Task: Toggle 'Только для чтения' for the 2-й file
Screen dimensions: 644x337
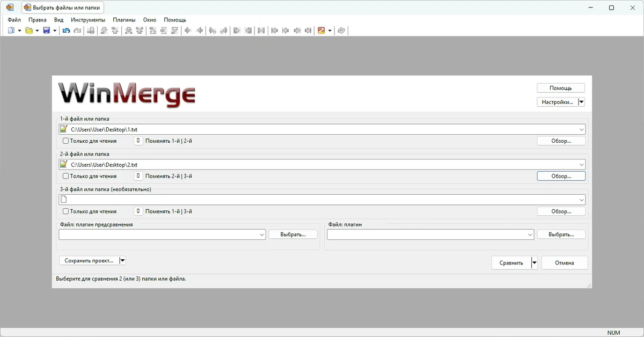Action: tap(65, 176)
